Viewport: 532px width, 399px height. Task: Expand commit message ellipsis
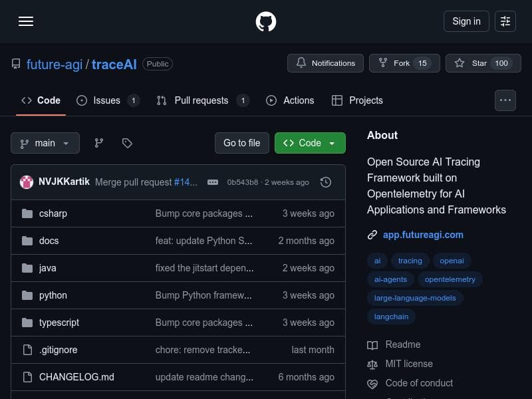[213, 182]
